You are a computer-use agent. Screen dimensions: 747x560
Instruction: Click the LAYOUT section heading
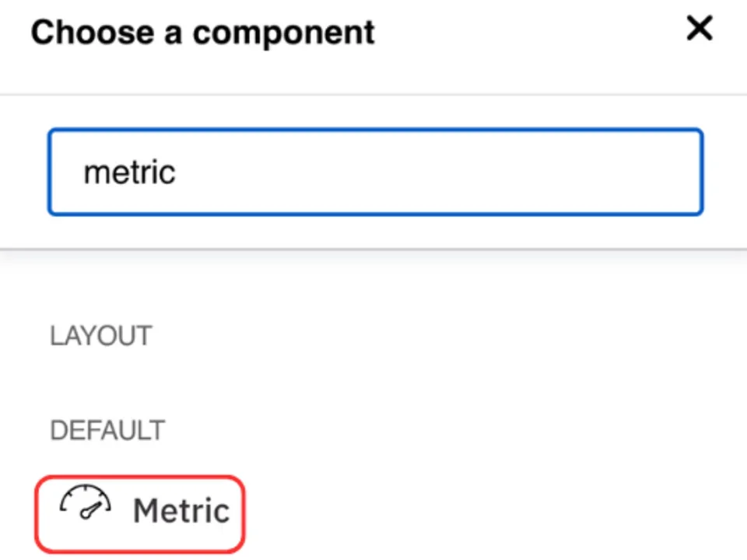(x=100, y=335)
